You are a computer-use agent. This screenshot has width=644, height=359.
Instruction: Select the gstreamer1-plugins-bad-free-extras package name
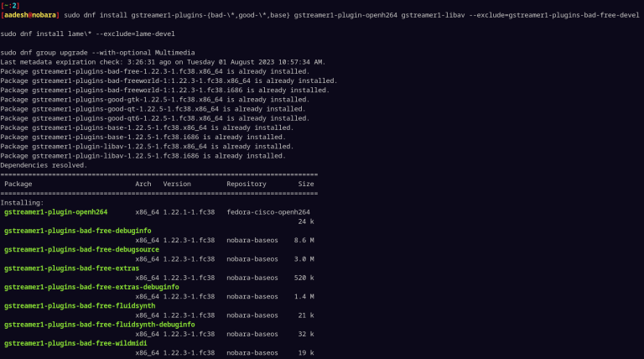tap(72, 268)
